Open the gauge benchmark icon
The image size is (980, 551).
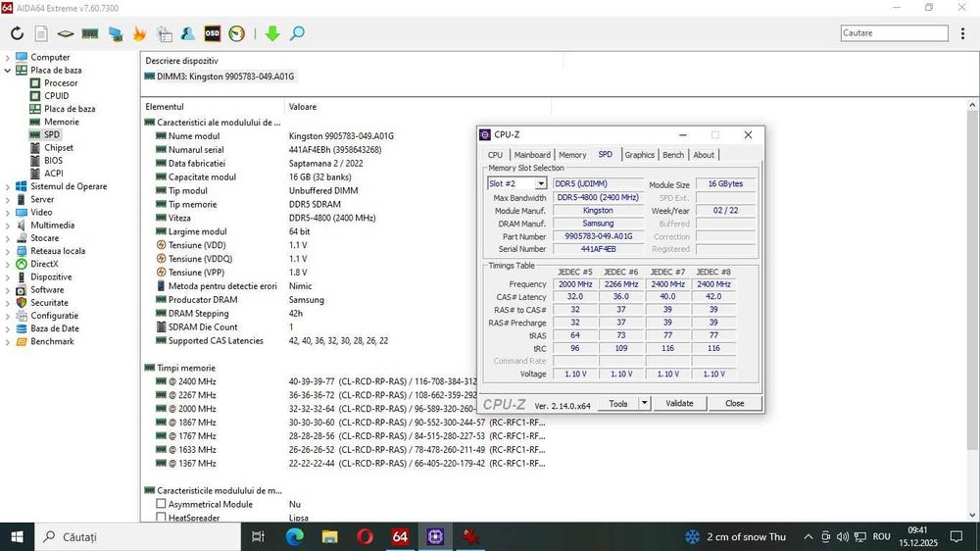(236, 33)
